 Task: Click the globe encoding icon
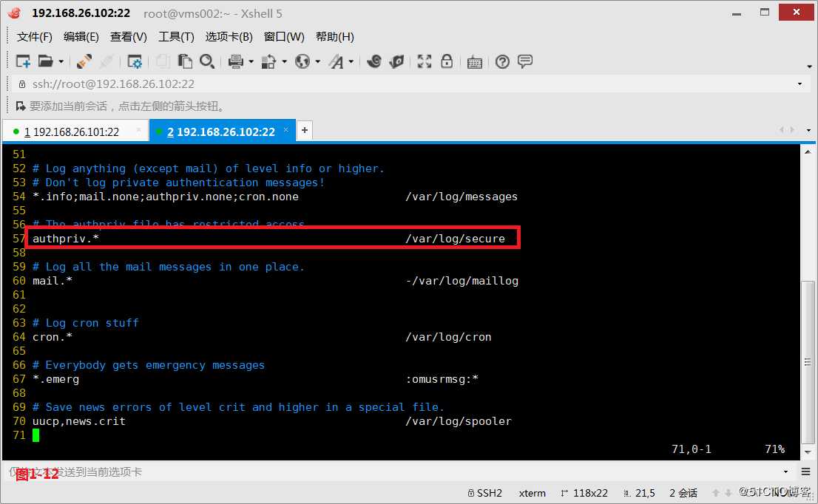(x=302, y=61)
